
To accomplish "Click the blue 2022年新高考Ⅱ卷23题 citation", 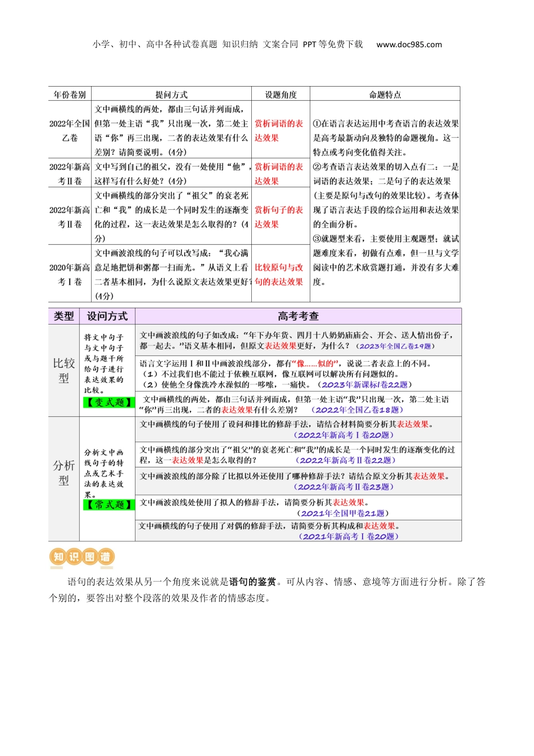I will (x=343, y=487).
